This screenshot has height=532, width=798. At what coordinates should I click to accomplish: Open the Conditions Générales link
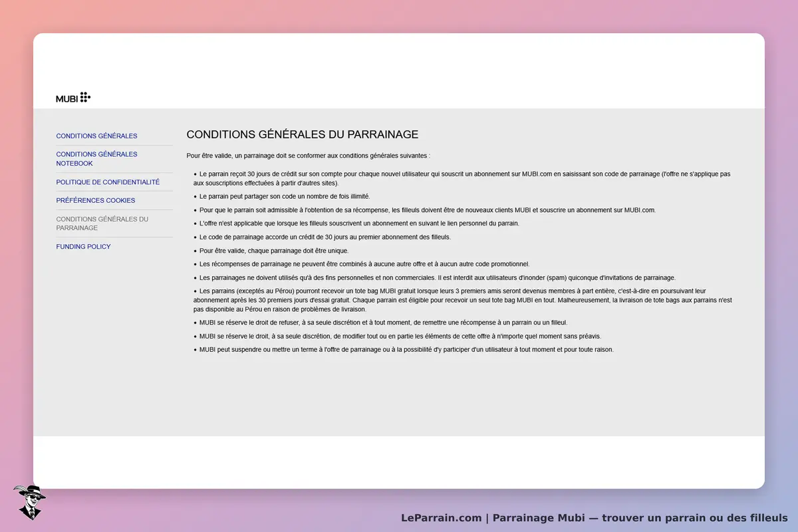point(96,136)
